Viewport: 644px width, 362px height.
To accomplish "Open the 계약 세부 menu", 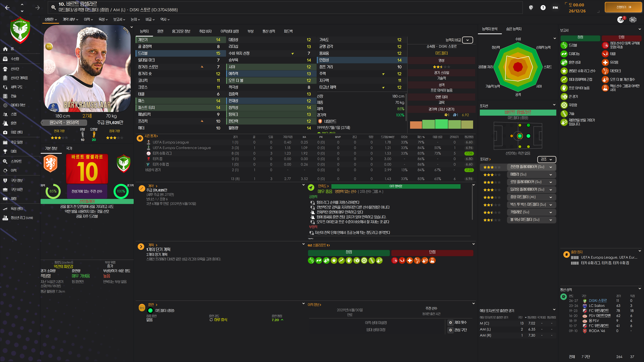I will click(70, 19).
